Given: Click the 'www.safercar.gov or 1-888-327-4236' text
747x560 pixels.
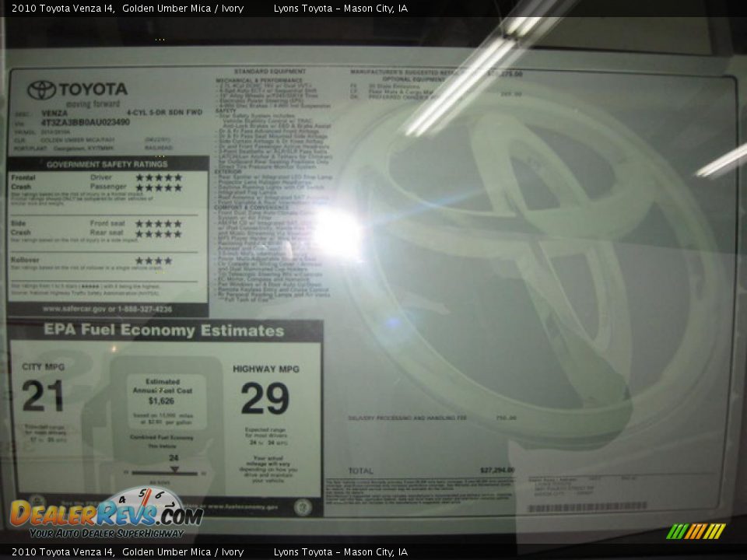Looking at the screenshot, I should point(107,309).
